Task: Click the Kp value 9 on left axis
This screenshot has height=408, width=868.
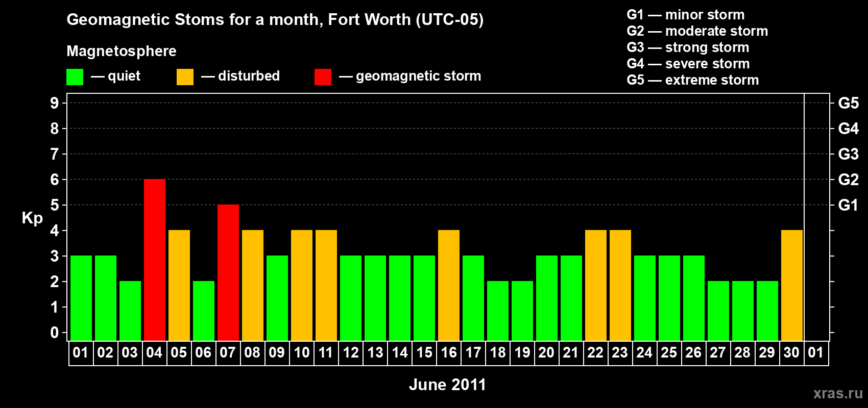Action: (x=54, y=103)
